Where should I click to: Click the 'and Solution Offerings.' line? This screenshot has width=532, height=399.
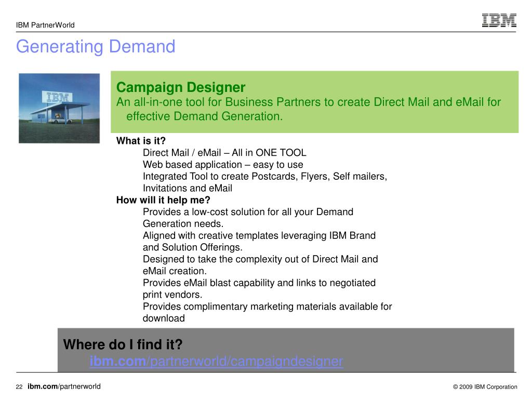click(x=192, y=247)
